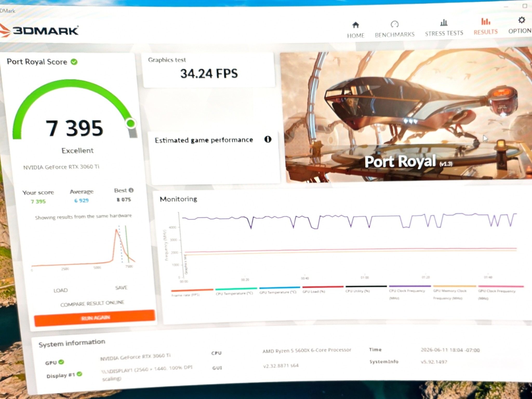Screen dimensions: 532x399
Task: Toggle CPU Clock Frequency legend entry
Action: tap(410, 292)
